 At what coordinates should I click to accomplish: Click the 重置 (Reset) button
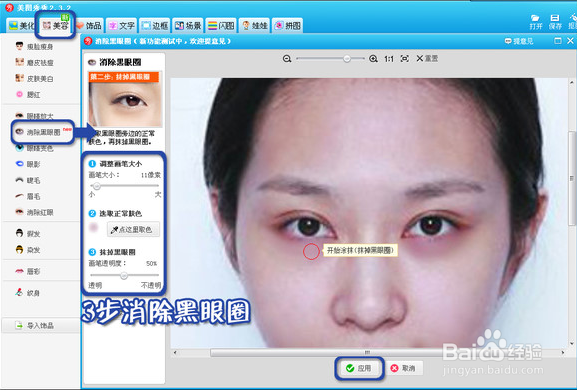click(x=427, y=58)
